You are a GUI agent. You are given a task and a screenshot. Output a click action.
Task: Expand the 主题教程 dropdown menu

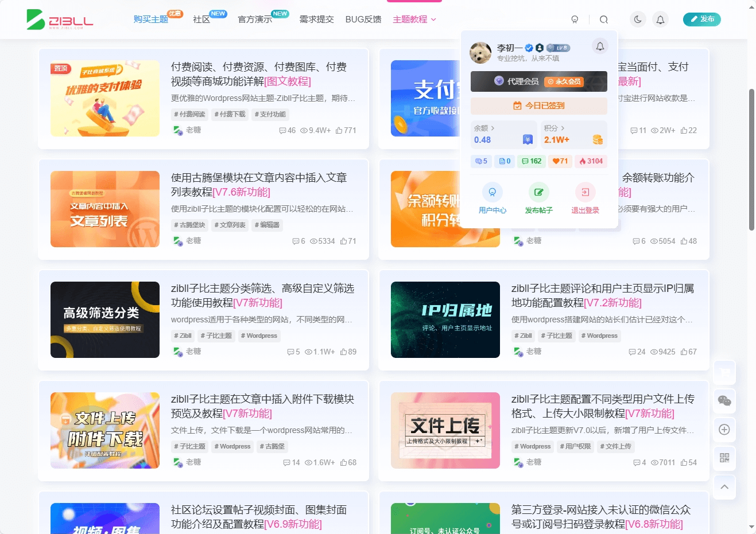pyautogui.click(x=414, y=19)
